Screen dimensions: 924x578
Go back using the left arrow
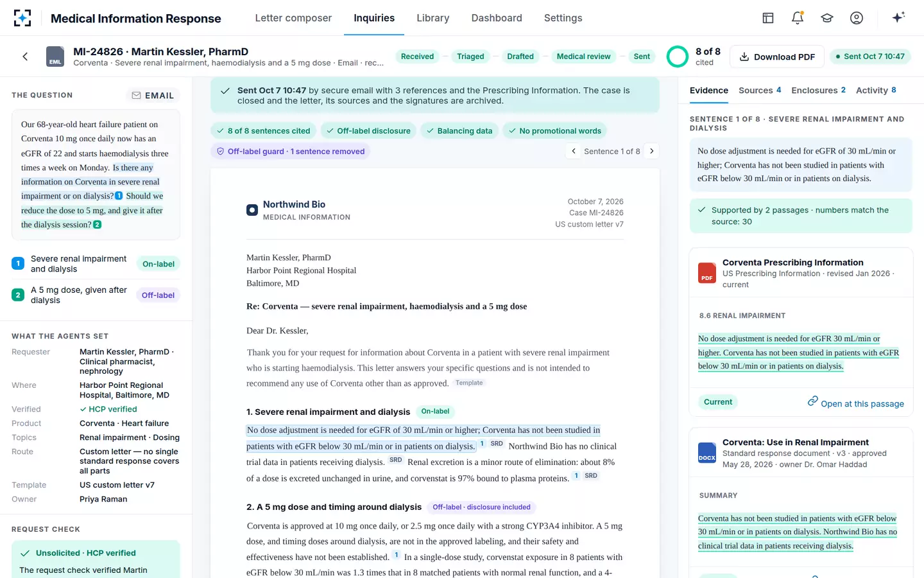pos(25,57)
